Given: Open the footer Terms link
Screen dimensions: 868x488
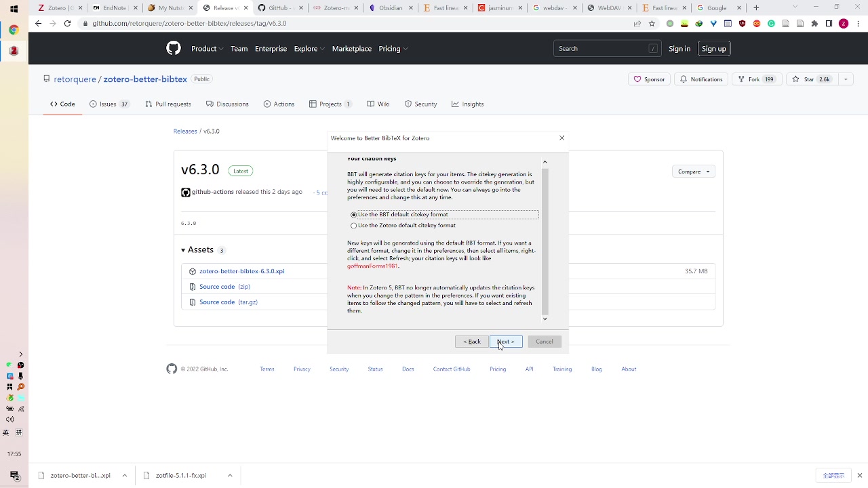Looking at the screenshot, I should [x=267, y=369].
